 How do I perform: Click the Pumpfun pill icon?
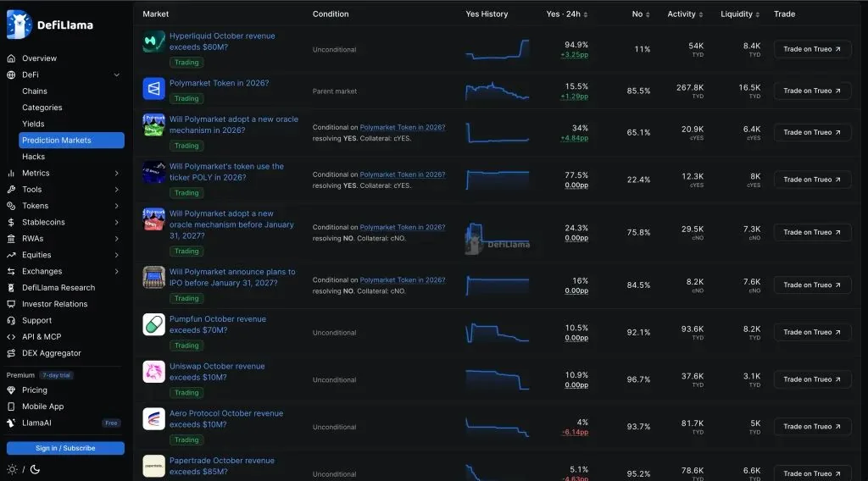[154, 324]
